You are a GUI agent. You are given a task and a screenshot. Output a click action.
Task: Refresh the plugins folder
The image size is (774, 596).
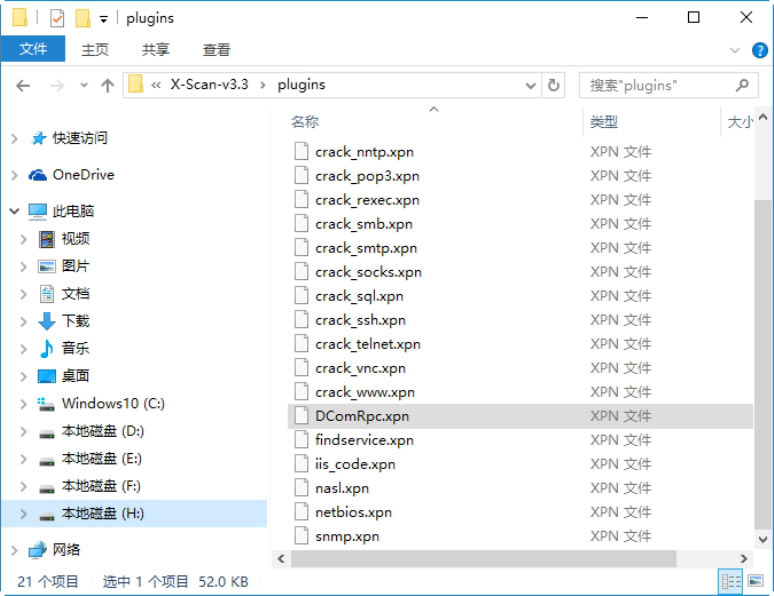click(x=553, y=85)
